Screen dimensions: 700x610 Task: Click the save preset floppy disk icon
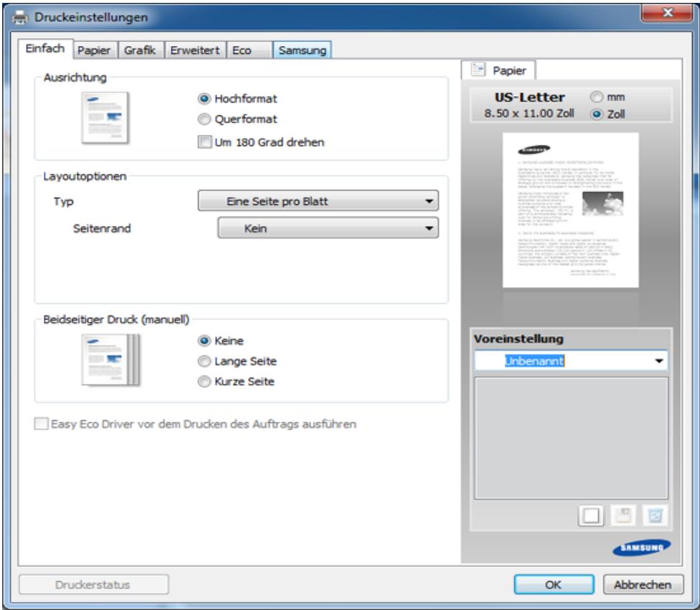pyautogui.click(x=623, y=516)
